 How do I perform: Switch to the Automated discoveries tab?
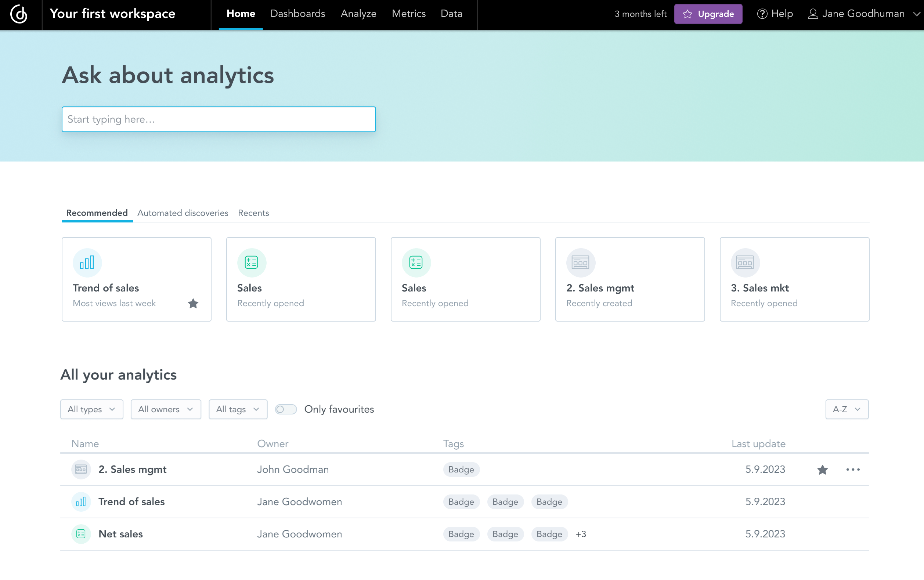183,213
